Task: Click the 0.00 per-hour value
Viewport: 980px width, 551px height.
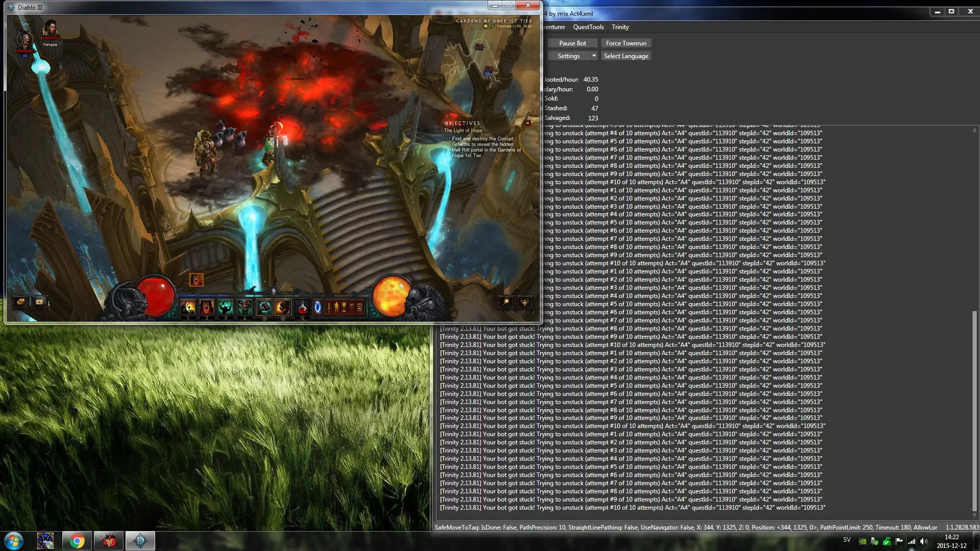Action: point(592,89)
